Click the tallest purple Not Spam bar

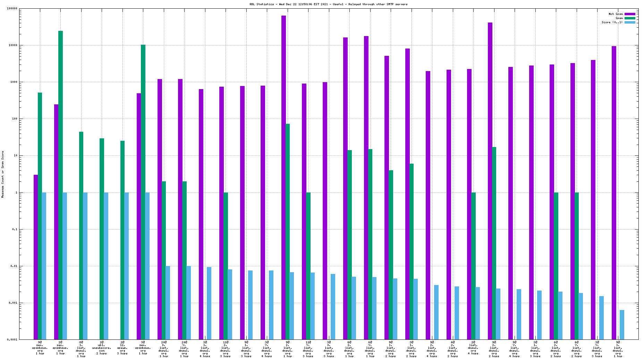click(283, 173)
